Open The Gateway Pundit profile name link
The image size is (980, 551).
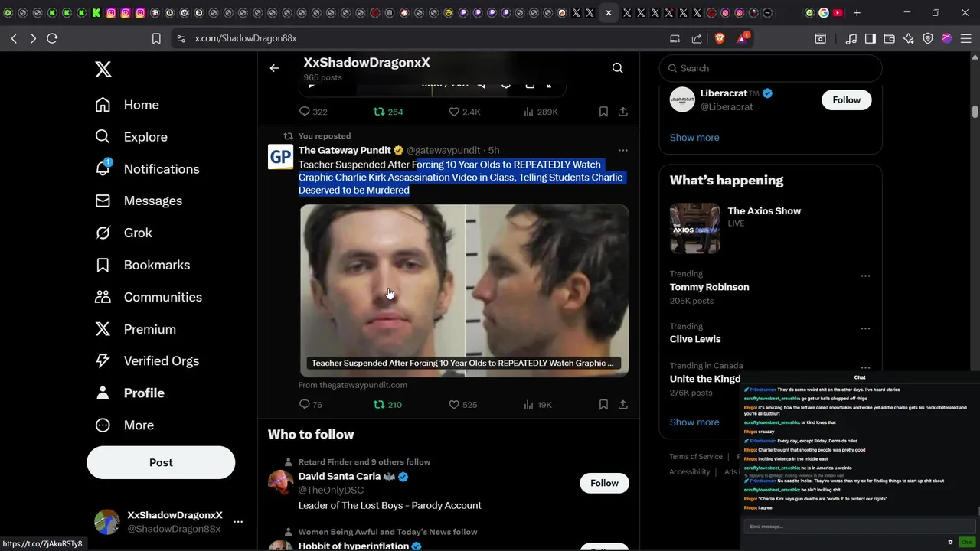pos(345,150)
